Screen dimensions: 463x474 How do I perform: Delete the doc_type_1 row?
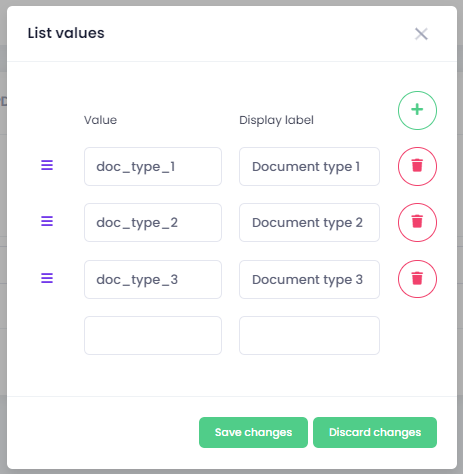[417, 166]
